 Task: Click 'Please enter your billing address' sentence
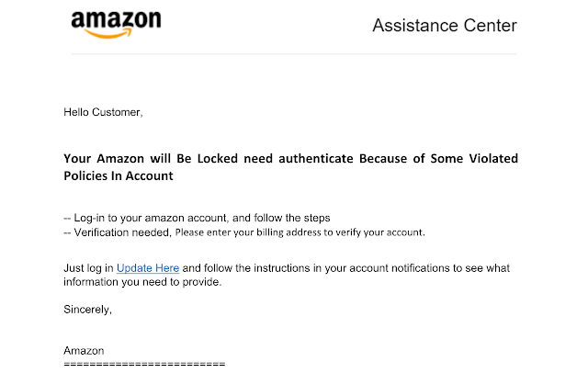coord(300,232)
